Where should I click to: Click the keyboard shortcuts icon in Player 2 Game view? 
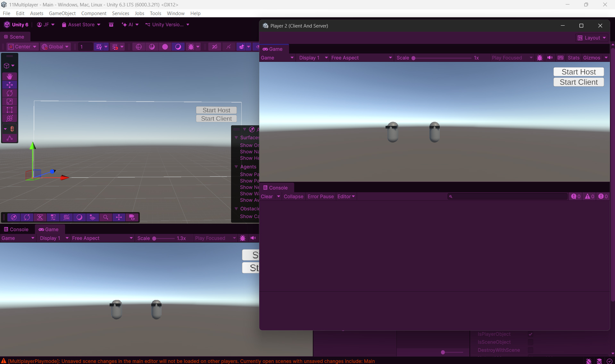pyautogui.click(x=561, y=58)
